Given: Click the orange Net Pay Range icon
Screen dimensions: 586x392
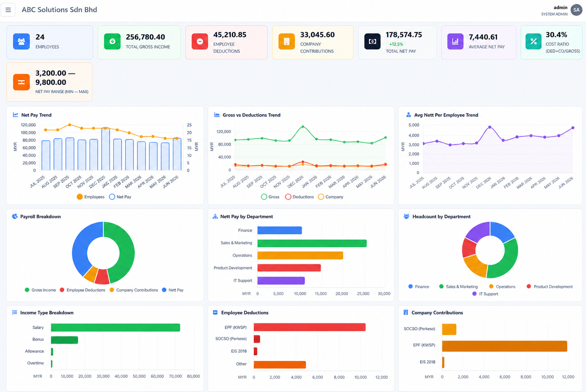Looking at the screenshot, I should click(21, 82).
